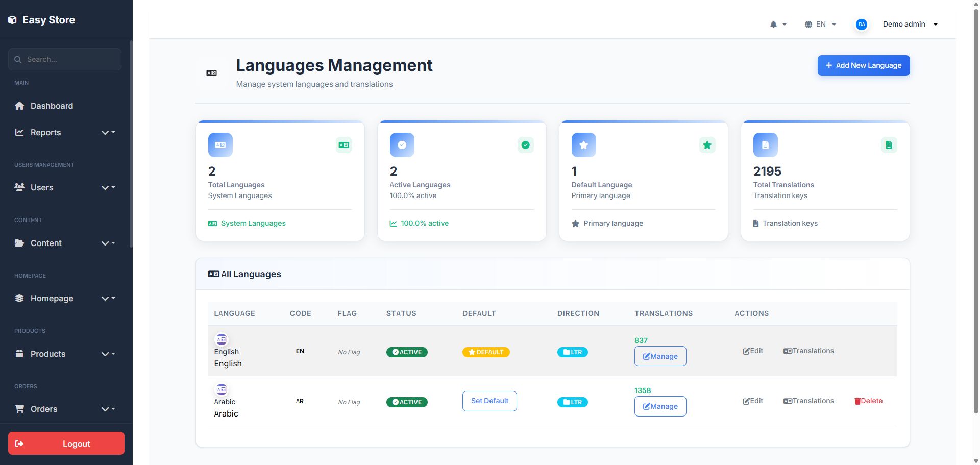The height and width of the screenshot is (465, 980).
Task: Click the Total Translations document icon
Action: click(765, 145)
